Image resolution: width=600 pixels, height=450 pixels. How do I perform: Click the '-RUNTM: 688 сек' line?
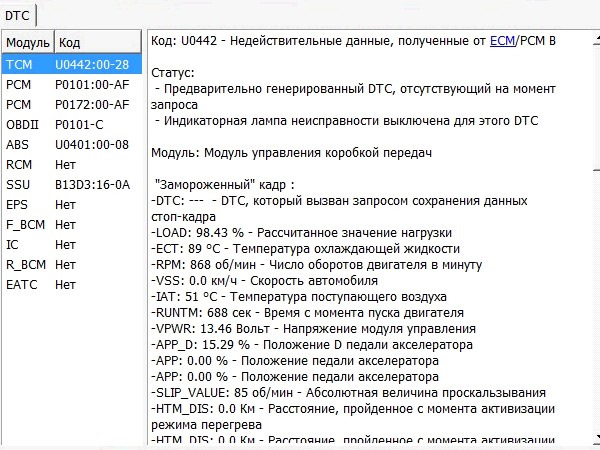click(x=307, y=313)
